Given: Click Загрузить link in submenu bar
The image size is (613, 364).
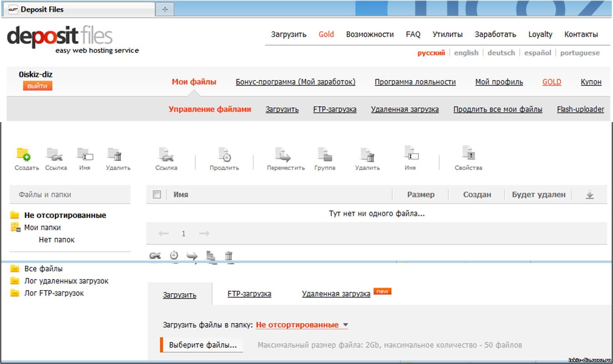Looking at the screenshot, I should [x=282, y=109].
